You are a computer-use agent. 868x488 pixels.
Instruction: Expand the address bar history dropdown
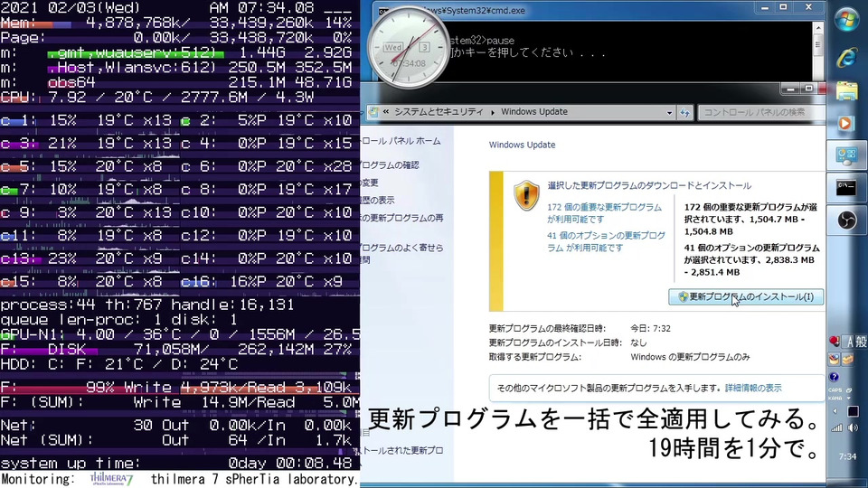[x=669, y=112]
